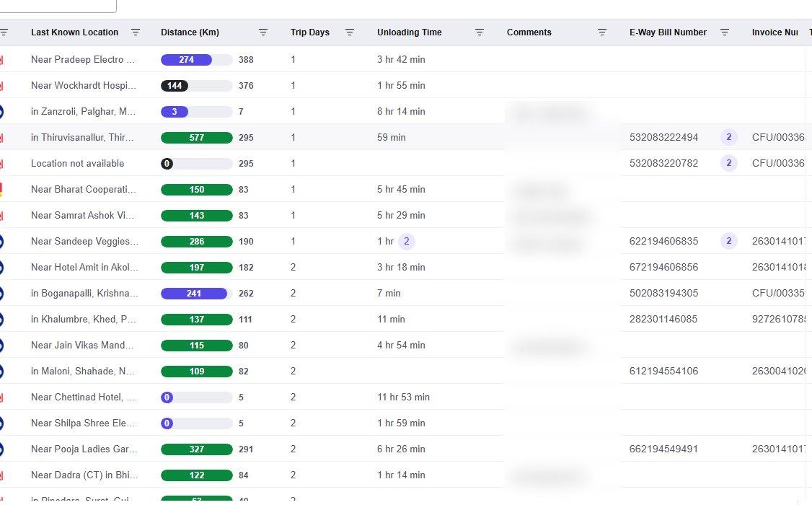Image resolution: width=812 pixels, height=505 pixels.
Task: Select 'in Khalumbre, Khed, P...' location cell
Action: pos(83,319)
